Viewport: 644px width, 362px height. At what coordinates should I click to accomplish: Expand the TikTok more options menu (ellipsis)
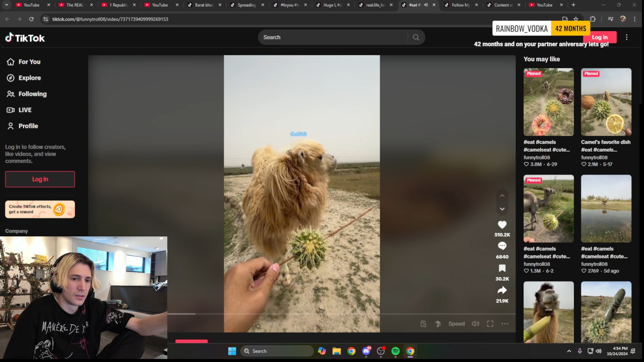pos(505,323)
